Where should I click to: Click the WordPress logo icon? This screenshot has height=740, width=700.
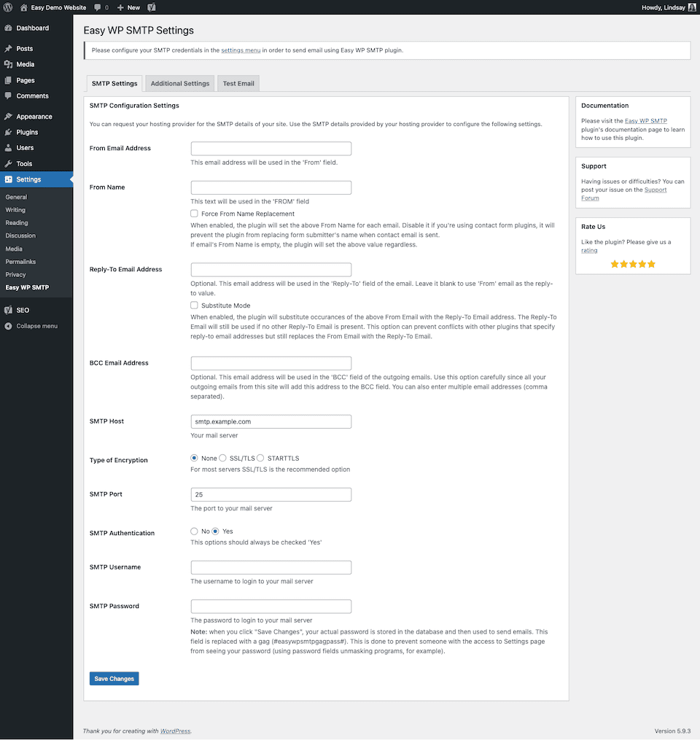[8, 7]
